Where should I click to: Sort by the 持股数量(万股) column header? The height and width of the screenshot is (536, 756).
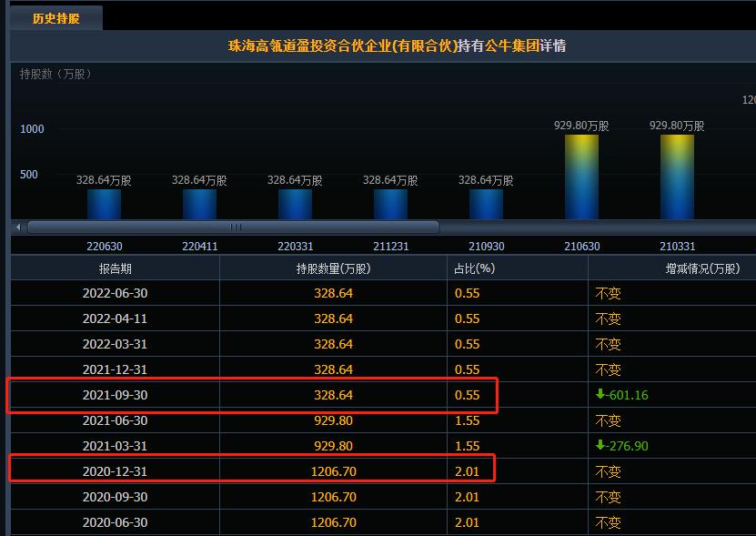(x=333, y=268)
